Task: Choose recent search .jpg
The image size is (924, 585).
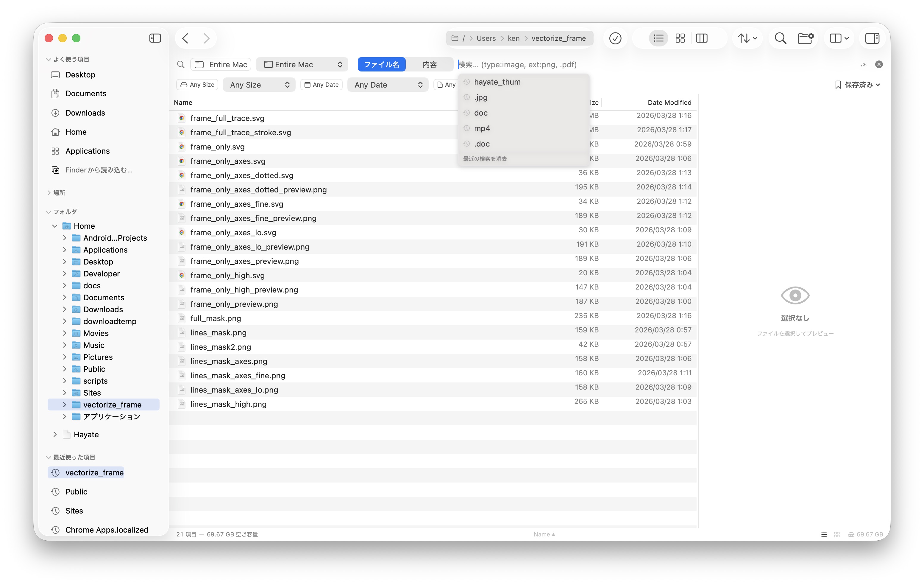Action: 524,97
